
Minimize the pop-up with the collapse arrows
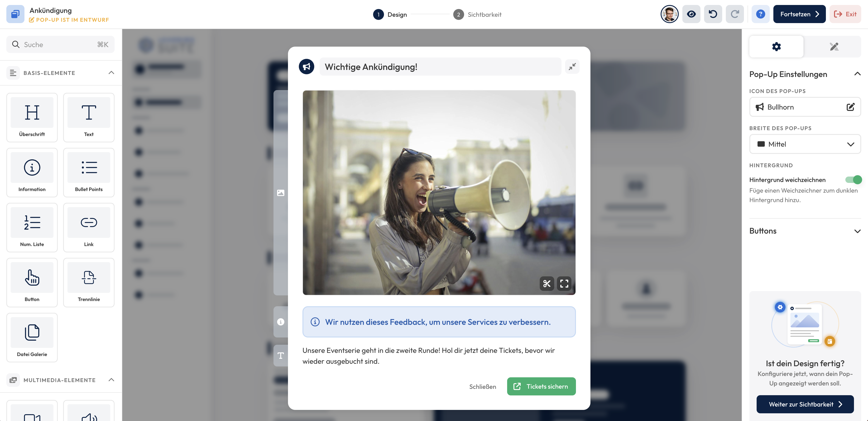pos(572,67)
